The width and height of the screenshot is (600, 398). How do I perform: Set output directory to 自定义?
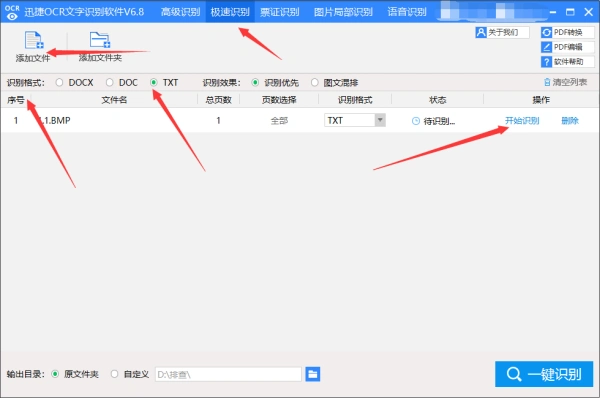[114, 374]
